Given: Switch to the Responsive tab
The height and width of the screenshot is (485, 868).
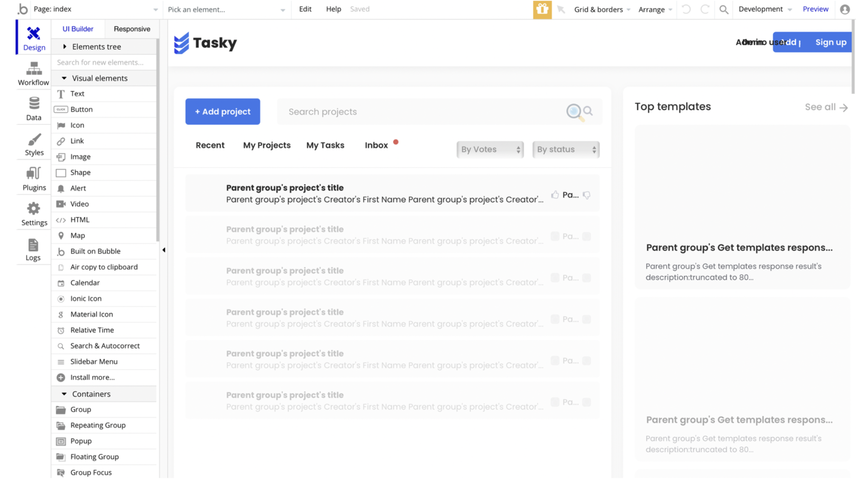Looking at the screenshot, I should [x=132, y=29].
